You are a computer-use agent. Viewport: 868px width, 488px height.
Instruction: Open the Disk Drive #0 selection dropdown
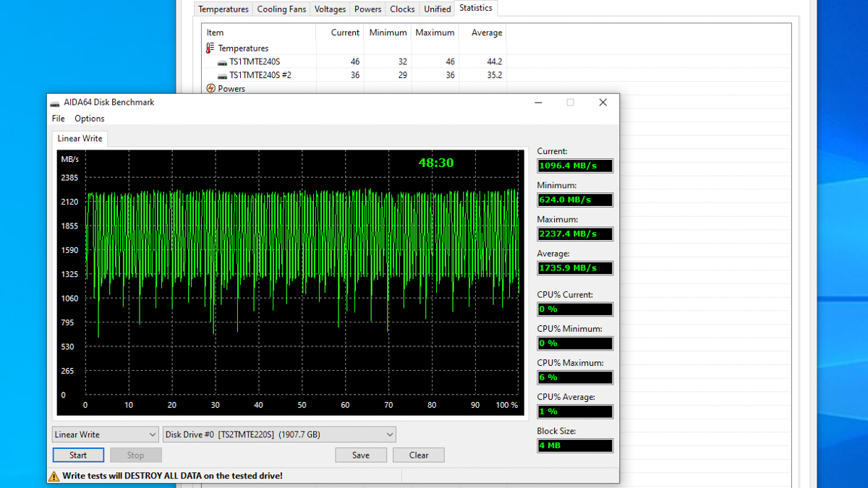coord(279,435)
